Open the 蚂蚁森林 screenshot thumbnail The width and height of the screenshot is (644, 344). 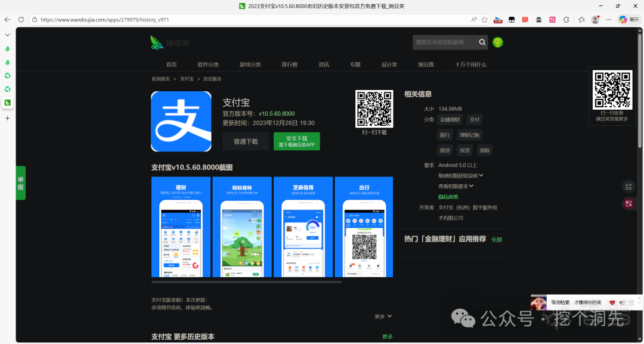[x=242, y=227]
